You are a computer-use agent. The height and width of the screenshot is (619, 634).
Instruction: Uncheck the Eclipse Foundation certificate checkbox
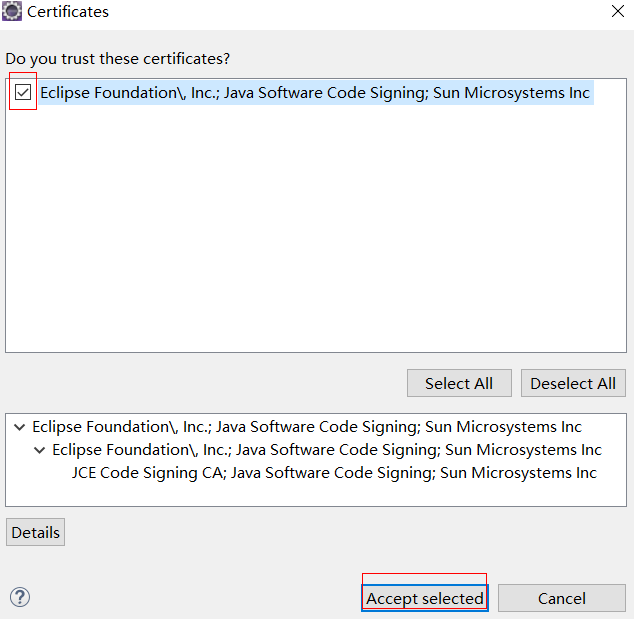[x=23, y=92]
